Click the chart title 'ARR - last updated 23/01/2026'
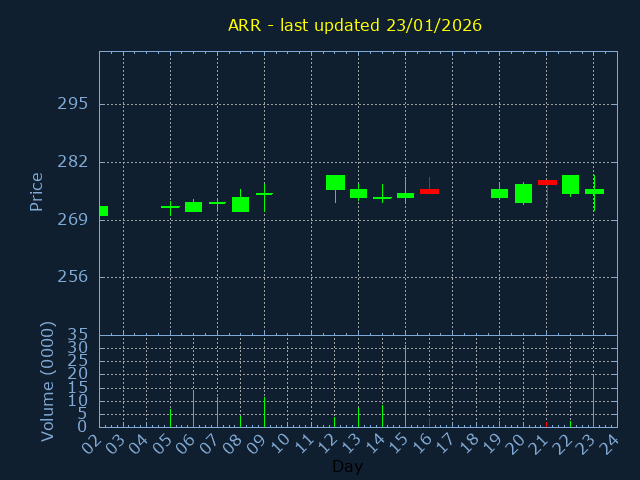This screenshot has height=480, width=640. tap(355, 25)
